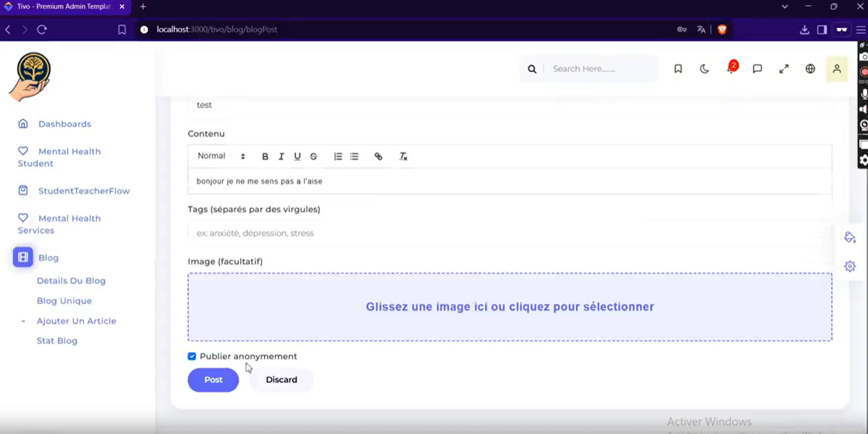
Task: Insert a hyperlink with the link icon
Action: point(378,157)
